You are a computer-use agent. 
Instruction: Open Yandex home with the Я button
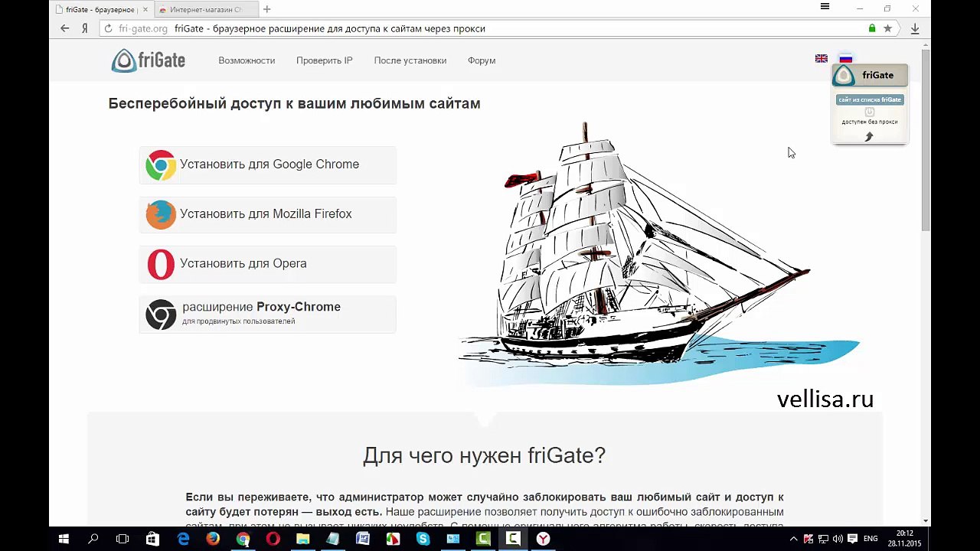click(x=85, y=28)
